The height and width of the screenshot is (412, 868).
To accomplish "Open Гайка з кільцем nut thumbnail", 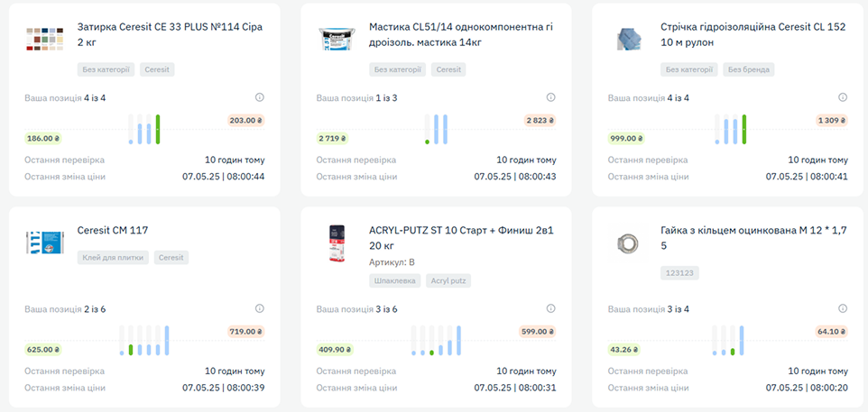I will [628, 243].
